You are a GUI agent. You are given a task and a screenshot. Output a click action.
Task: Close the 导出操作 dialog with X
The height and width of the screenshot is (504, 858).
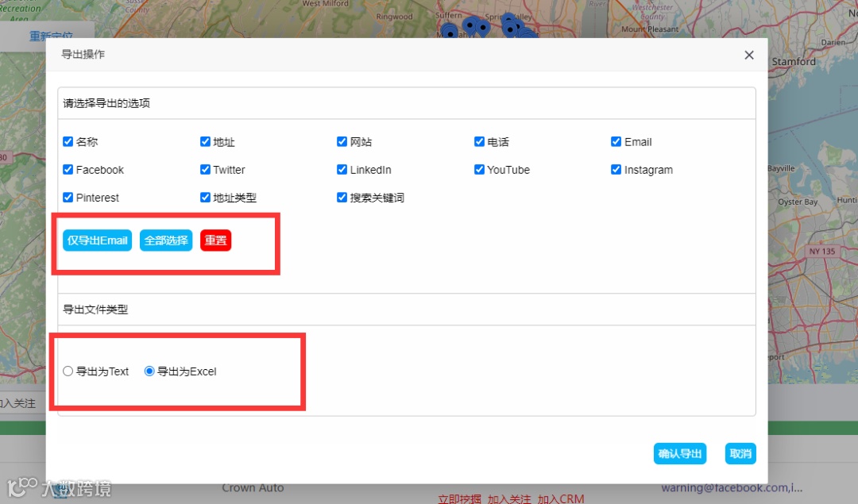coord(749,56)
